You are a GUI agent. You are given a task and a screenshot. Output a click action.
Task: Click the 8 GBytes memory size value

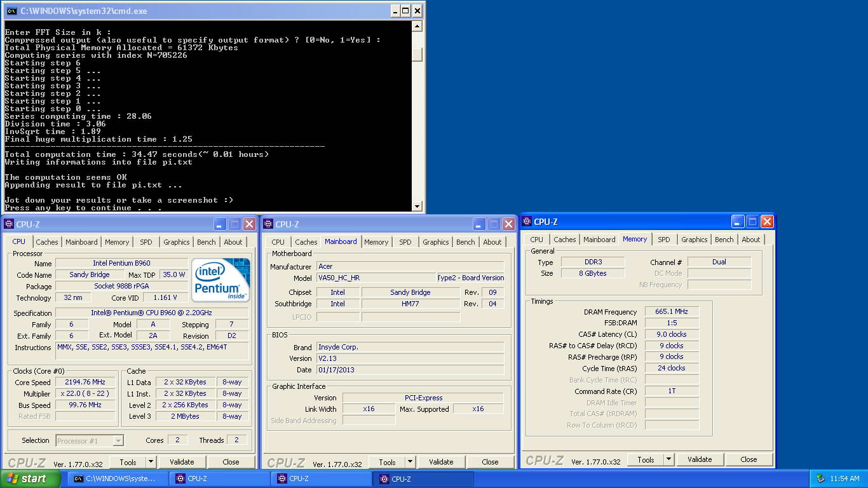[x=592, y=273]
